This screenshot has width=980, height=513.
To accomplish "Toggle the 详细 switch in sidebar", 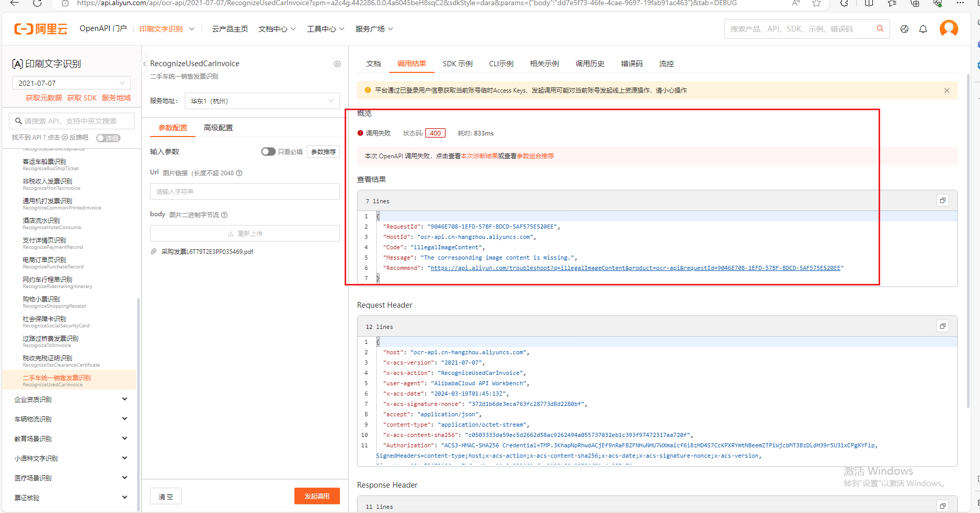I will click(x=109, y=138).
